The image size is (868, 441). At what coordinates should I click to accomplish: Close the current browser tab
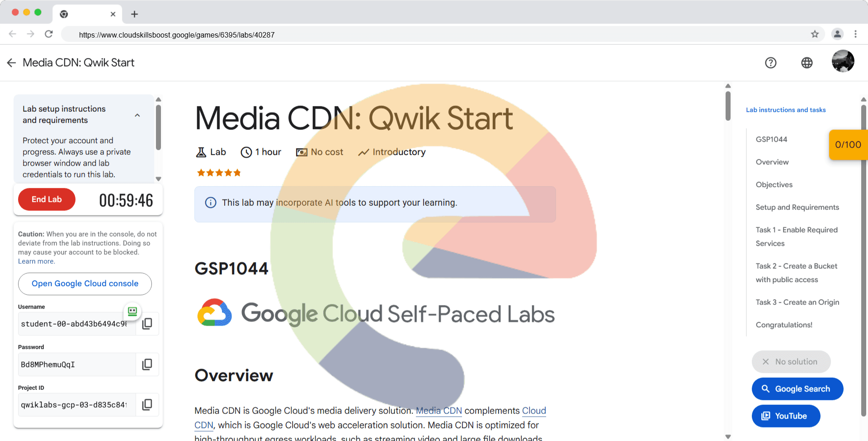[x=113, y=14]
